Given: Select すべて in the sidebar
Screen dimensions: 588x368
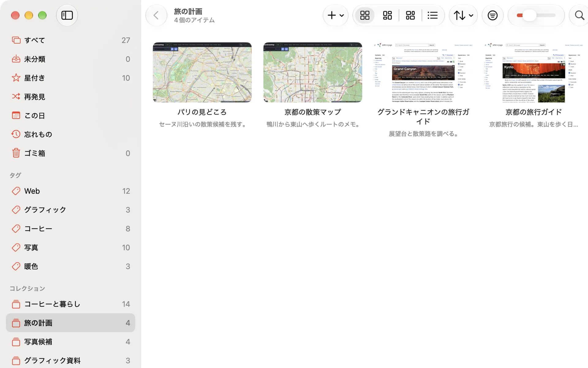Looking at the screenshot, I should click(x=70, y=40).
